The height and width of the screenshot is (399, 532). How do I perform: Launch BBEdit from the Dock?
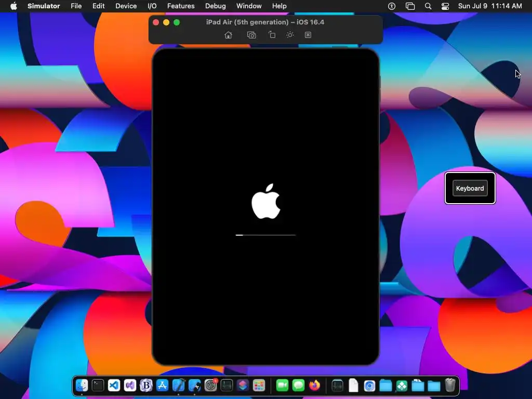[x=146, y=385]
